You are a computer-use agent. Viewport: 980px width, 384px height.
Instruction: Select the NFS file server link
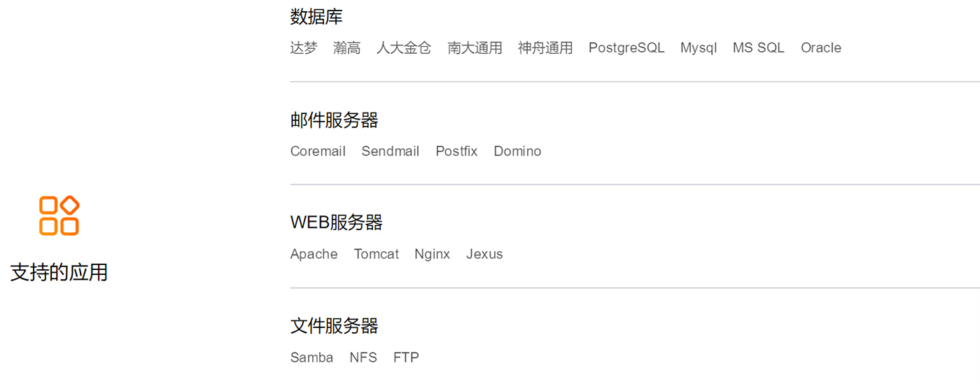point(363,357)
